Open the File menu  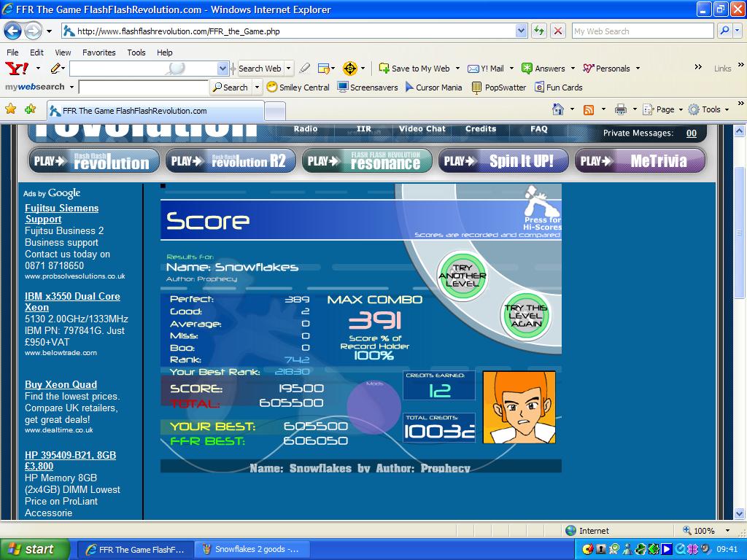click(x=12, y=52)
